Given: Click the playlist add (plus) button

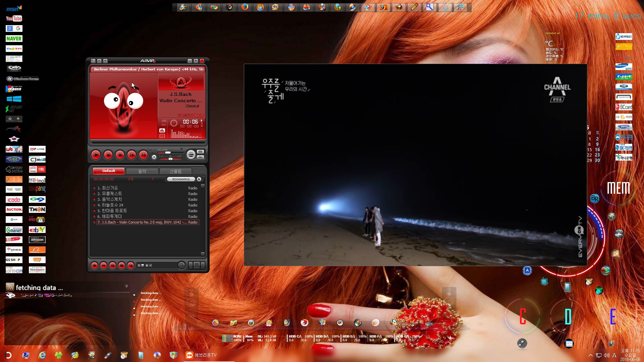Looking at the screenshot, I should pyautogui.click(x=95, y=265).
